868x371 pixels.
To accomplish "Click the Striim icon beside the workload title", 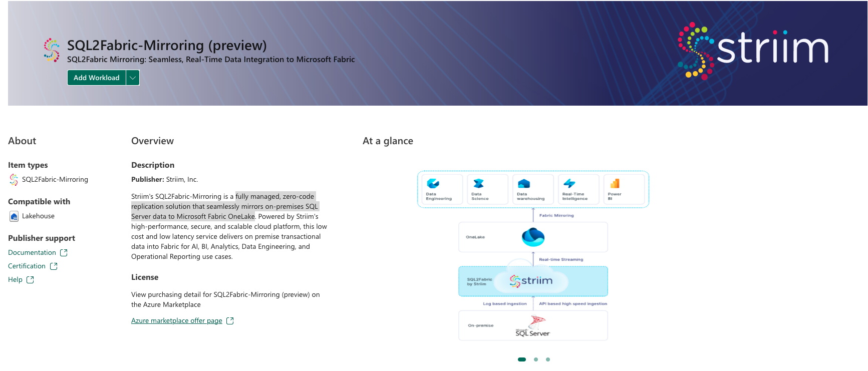I will (52, 50).
